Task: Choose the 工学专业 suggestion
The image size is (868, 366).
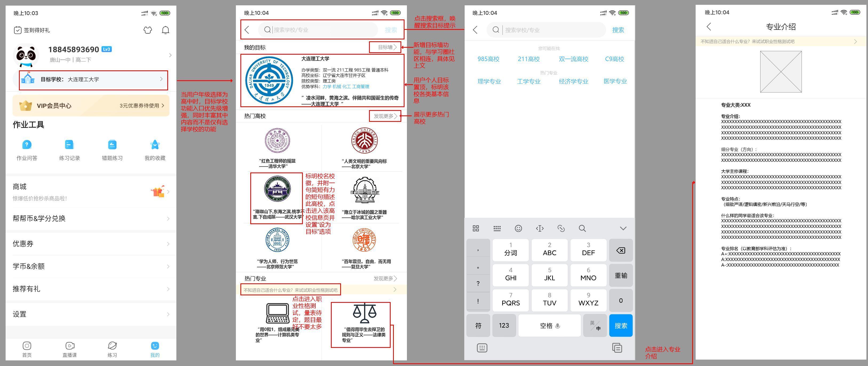Action: click(x=529, y=81)
